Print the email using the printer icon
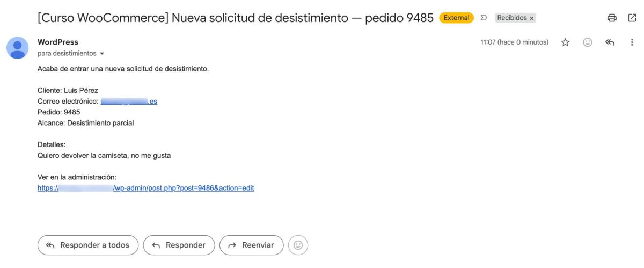This screenshot has width=644, height=268. tap(612, 18)
